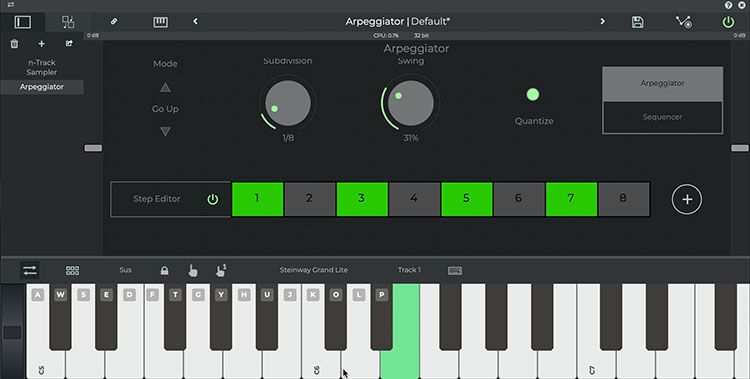
Task: Save the preset with the floppy disk icon
Action: tap(637, 22)
